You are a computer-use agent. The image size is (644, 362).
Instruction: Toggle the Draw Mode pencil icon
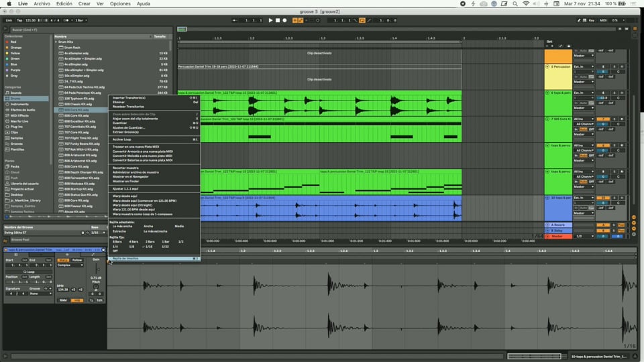point(579,20)
